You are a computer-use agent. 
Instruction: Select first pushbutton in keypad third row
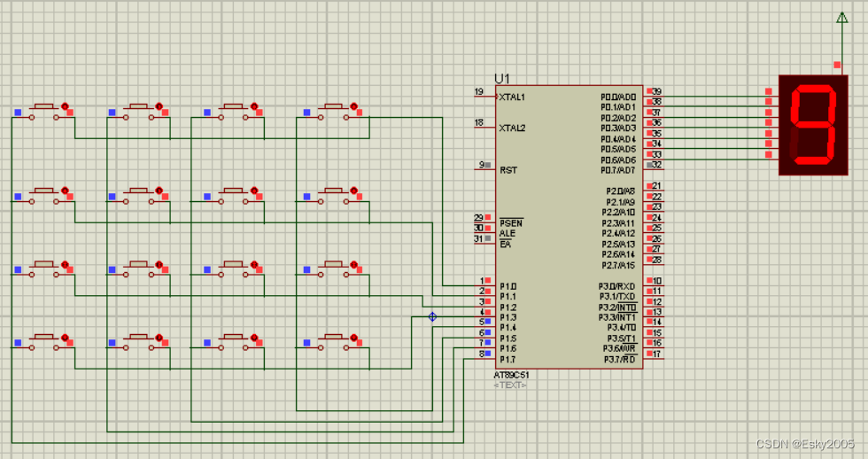[43, 269]
